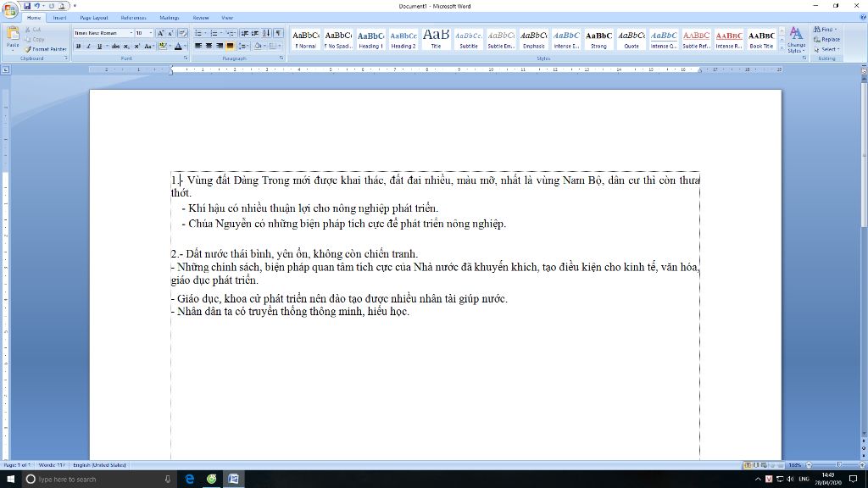Copy the selection to clipboard
This screenshot has height=488, width=868.
click(34, 39)
